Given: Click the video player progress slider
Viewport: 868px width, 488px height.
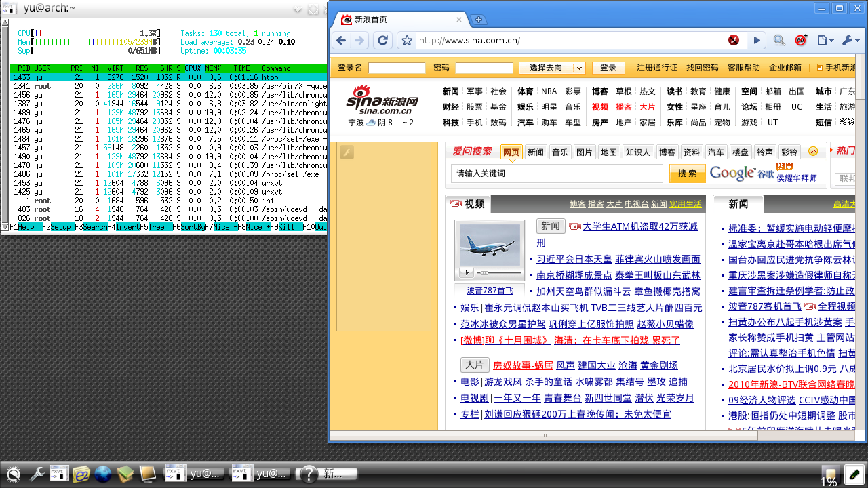Looking at the screenshot, I should point(498,272).
